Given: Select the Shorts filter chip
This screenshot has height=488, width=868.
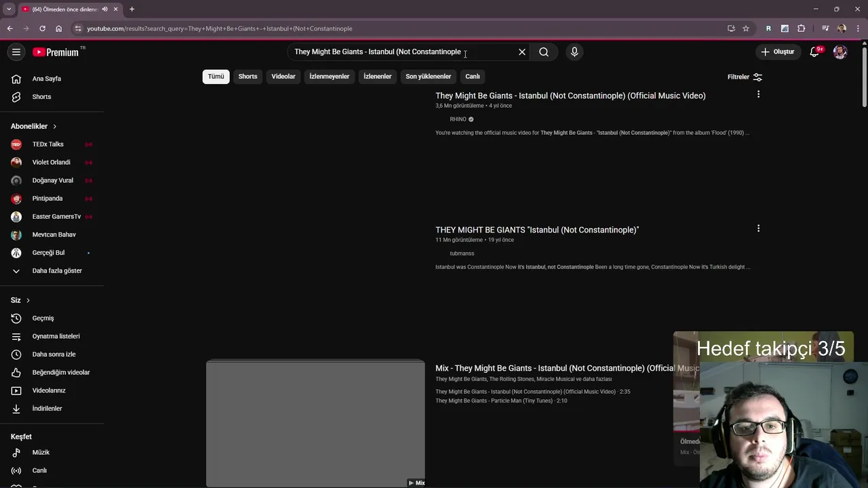Looking at the screenshot, I should point(248,77).
